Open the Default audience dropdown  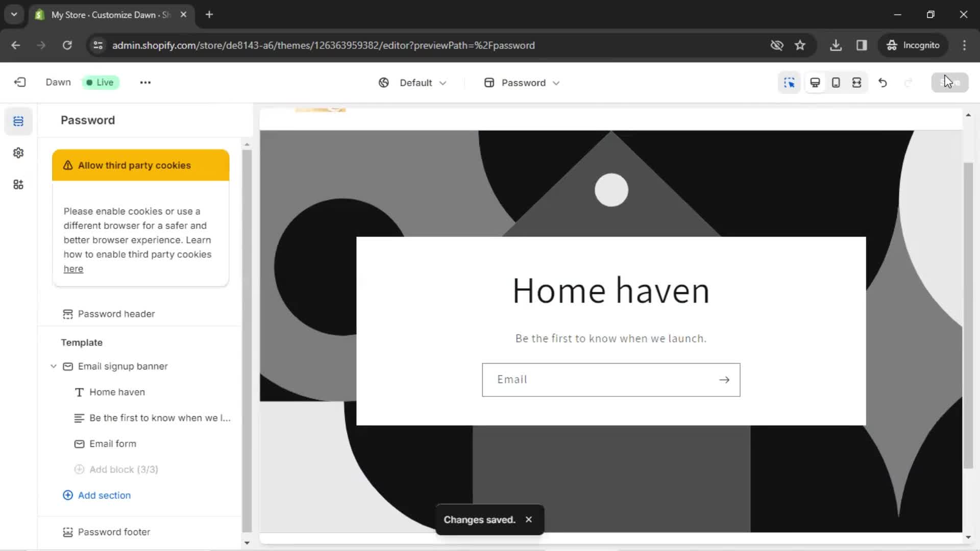pyautogui.click(x=413, y=82)
